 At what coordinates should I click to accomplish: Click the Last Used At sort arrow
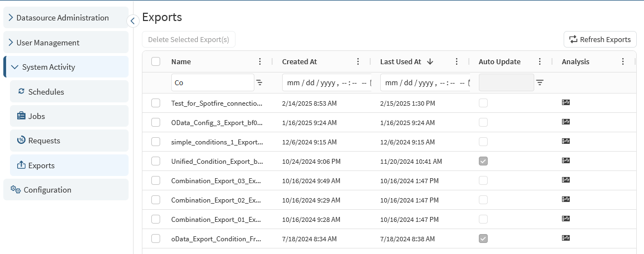coord(430,62)
